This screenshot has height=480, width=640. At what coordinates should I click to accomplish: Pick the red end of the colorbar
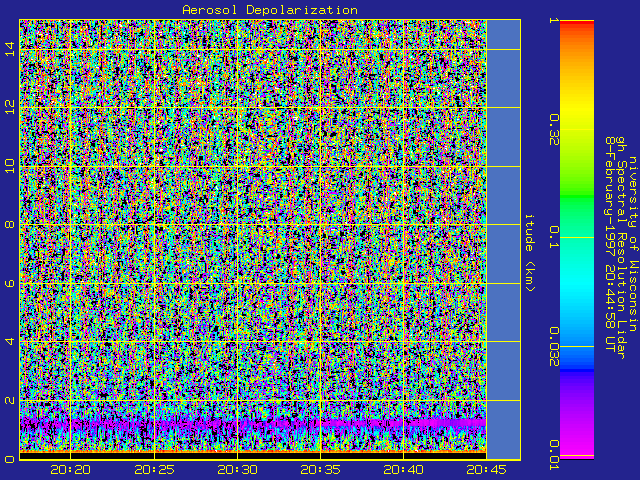[577, 25]
